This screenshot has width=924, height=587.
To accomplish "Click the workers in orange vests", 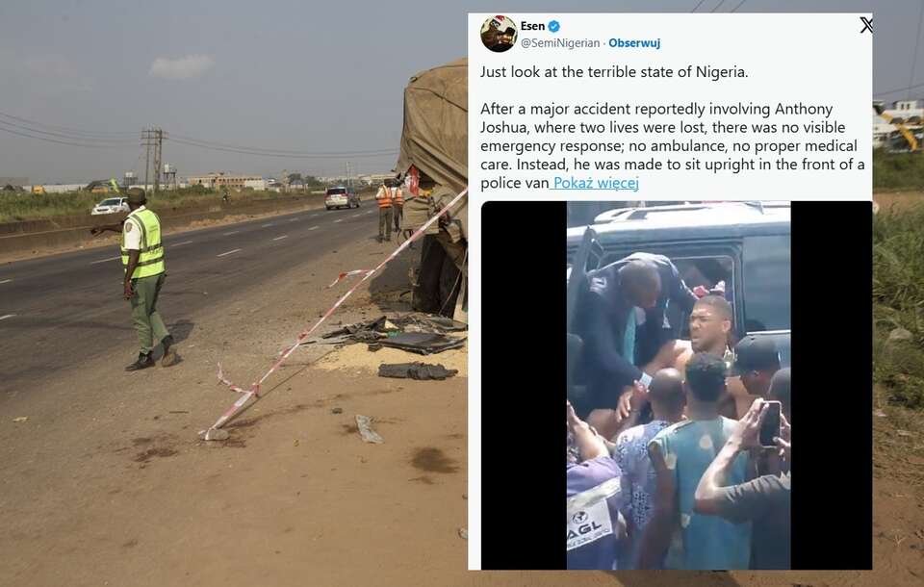I will tap(390, 210).
